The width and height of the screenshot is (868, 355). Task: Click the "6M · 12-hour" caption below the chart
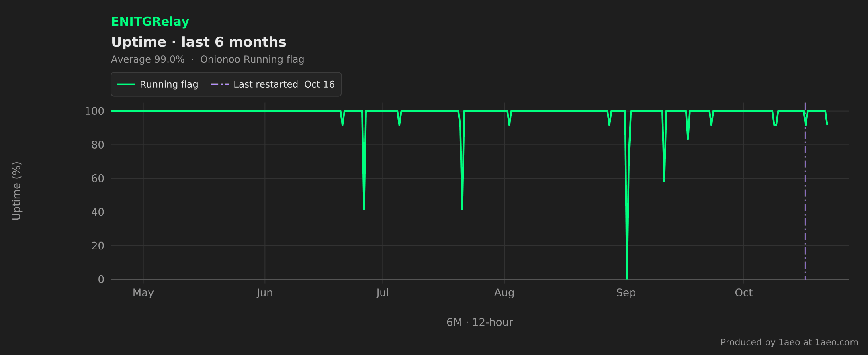480,322
